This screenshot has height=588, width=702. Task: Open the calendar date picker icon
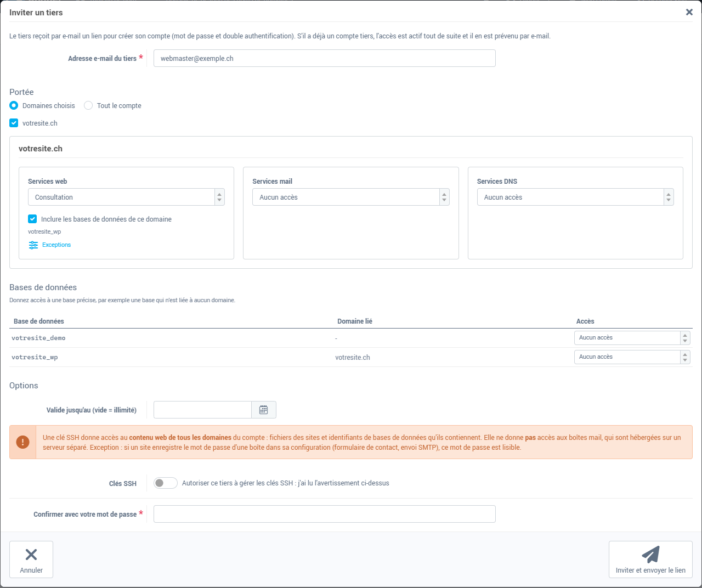264,410
